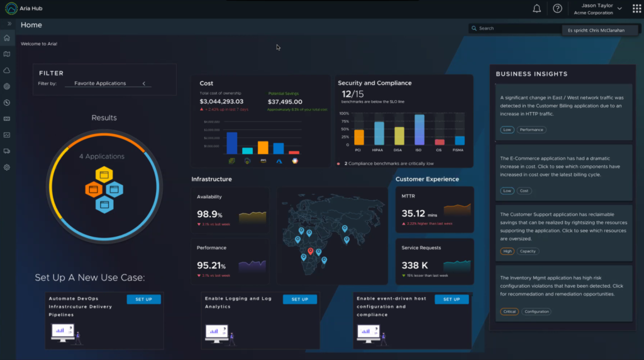Image resolution: width=644 pixels, height=360 pixels.
Task: Open the help question mark icon
Action: pos(557,8)
